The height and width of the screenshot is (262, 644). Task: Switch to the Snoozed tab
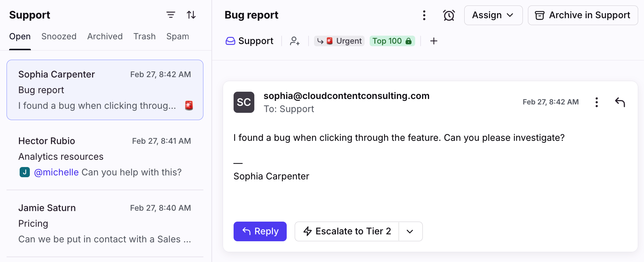[x=59, y=36]
